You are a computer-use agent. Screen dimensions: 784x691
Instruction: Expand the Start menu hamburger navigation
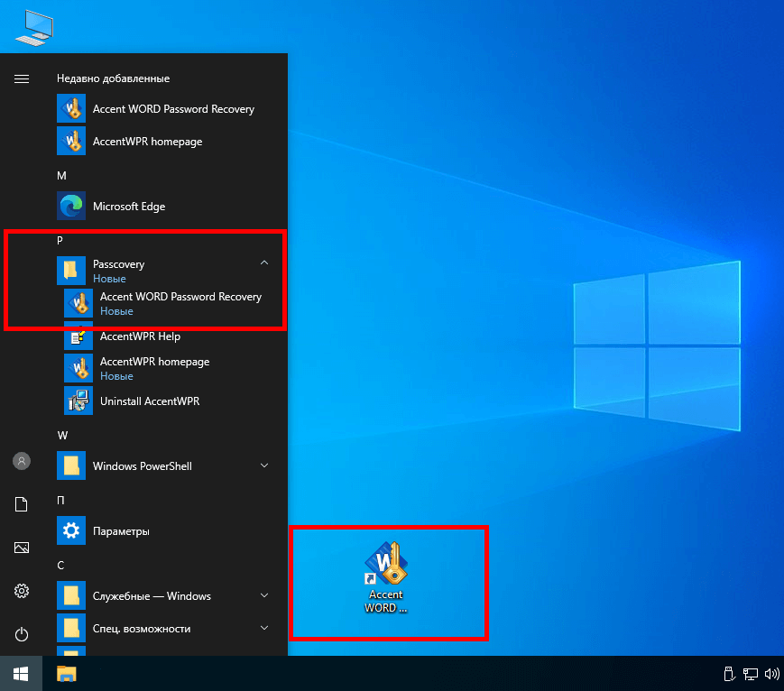[22, 79]
